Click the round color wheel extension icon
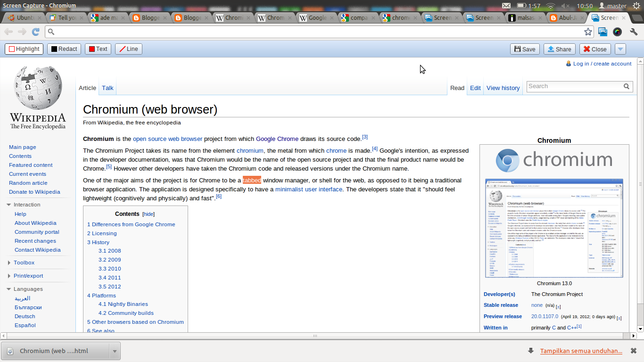Viewport: 644px width, 362px height. point(617,32)
